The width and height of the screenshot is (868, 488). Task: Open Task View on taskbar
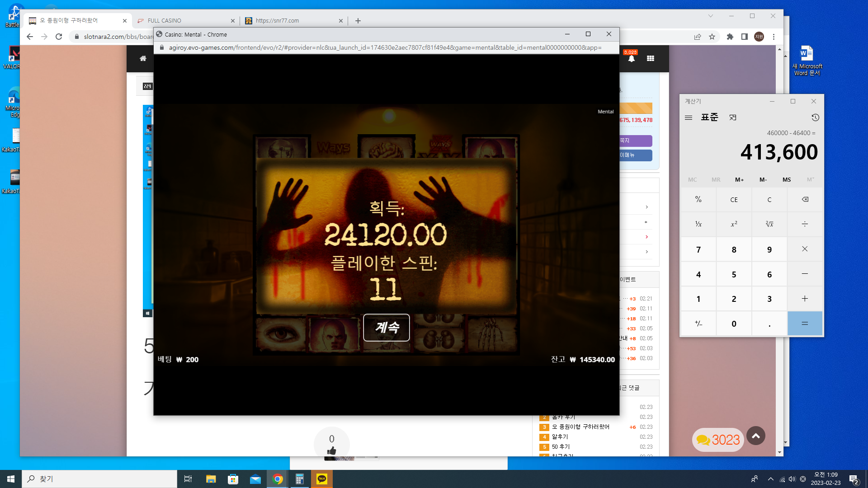188,479
